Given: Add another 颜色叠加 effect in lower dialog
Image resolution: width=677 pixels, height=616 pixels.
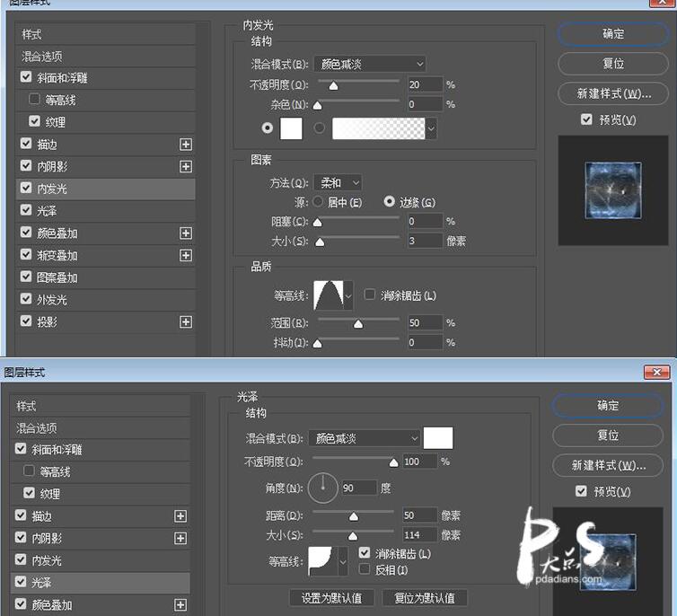Looking at the screenshot, I should [180, 605].
